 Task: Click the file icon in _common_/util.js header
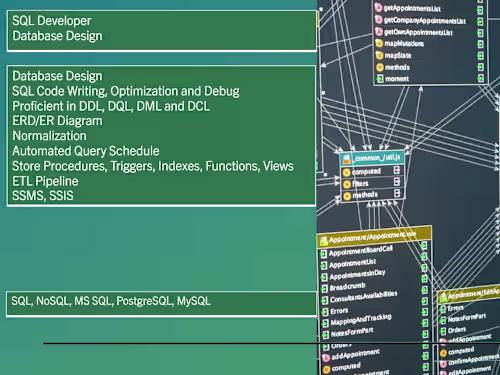click(x=347, y=159)
